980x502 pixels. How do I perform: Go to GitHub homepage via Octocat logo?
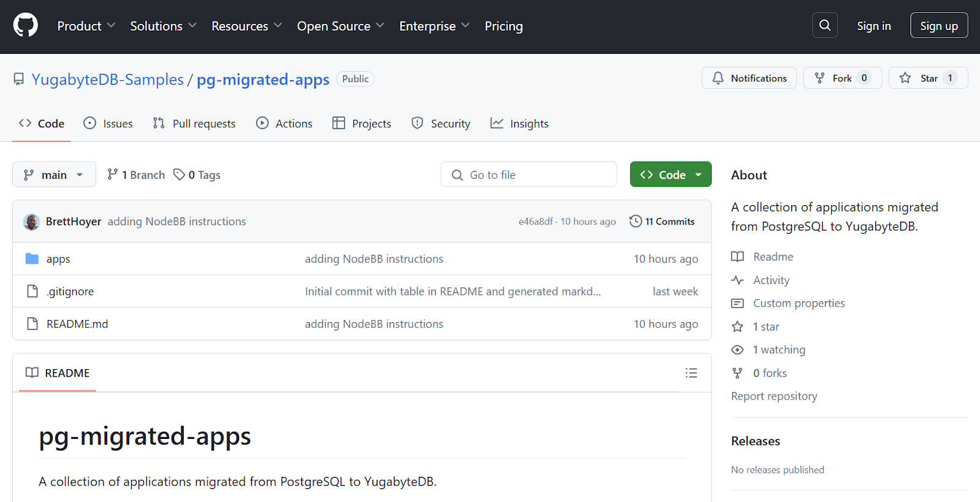click(x=26, y=26)
